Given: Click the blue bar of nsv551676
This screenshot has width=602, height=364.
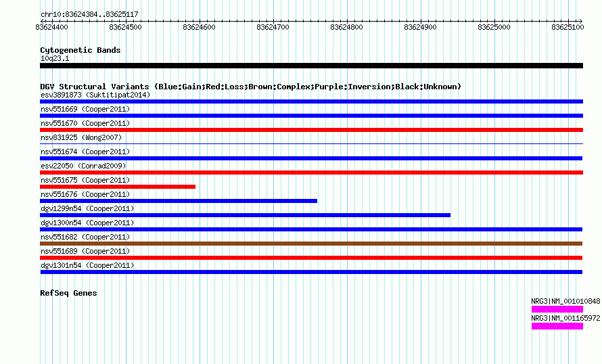Looking at the screenshot, I should [179, 201].
